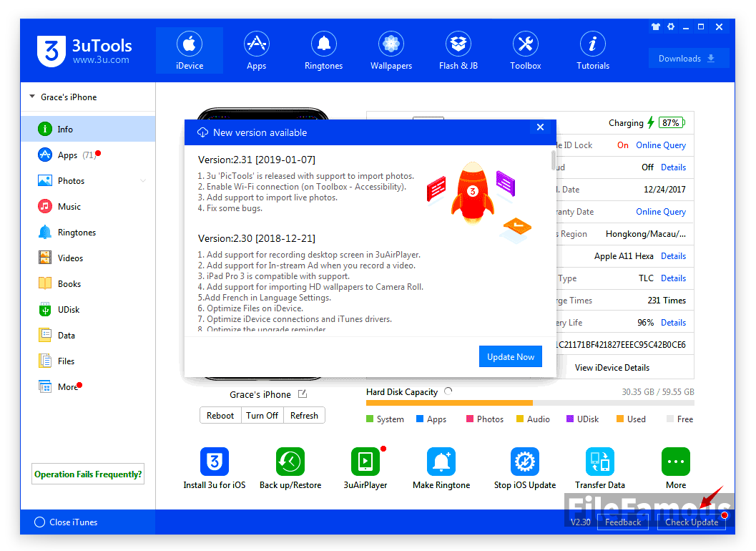Open settings gear in title bar

[x=671, y=27]
